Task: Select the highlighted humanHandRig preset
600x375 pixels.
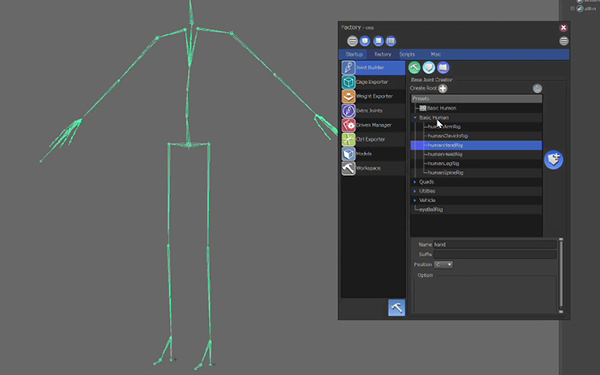Action: [476, 145]
